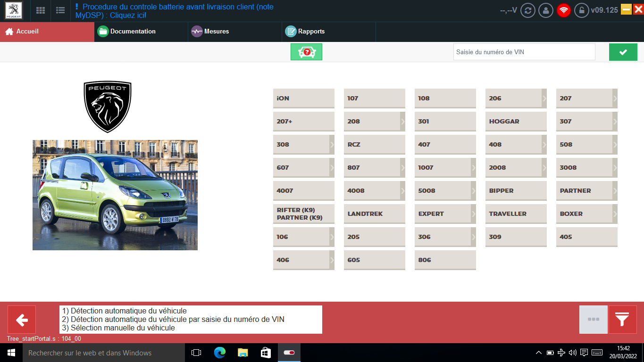
Task: Select the 207+ vehicle model
Action: [304, 121]
